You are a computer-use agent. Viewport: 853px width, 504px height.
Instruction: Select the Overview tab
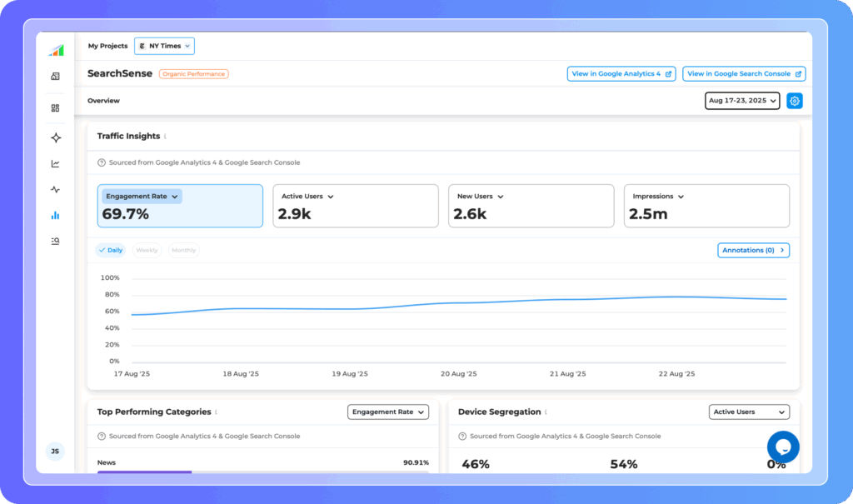103,101
